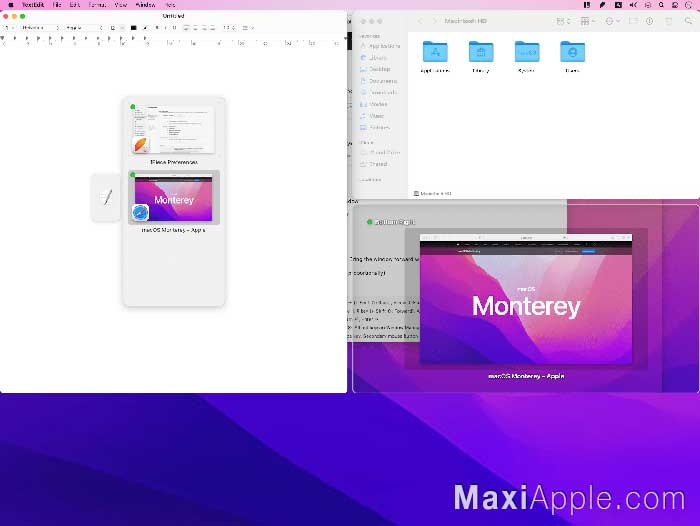Viewport: 700px width, 526px height.
Task: Open the Apple menu
Action: [11, 5]
